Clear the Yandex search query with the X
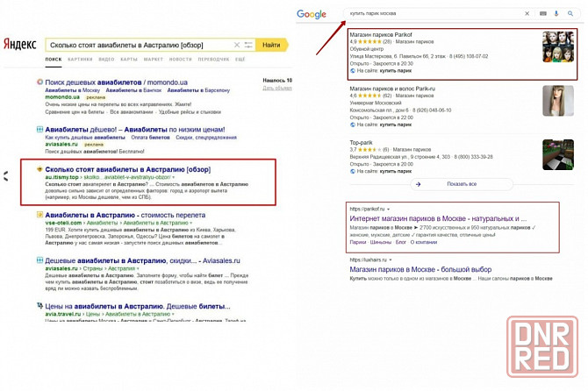The height and width of the screenshot is (391, 588). point(237,45)
